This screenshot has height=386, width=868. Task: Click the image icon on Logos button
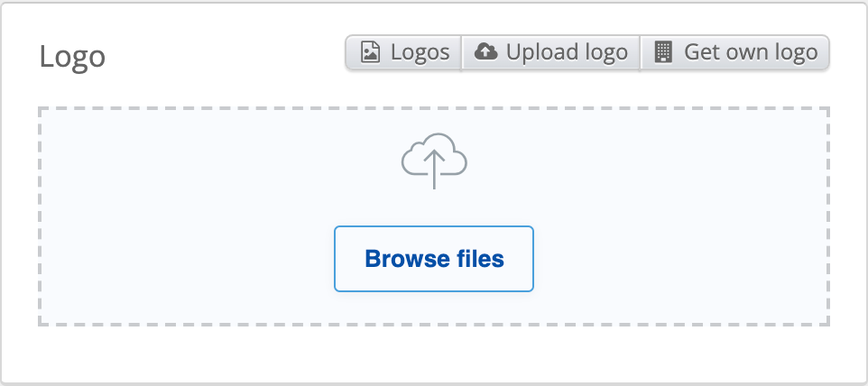click(x=369, y=52)
